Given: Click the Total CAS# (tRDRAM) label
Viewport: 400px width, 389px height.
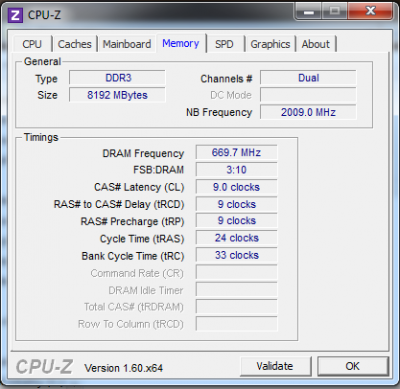Looking at the screenshot, I should coord(134,307).
